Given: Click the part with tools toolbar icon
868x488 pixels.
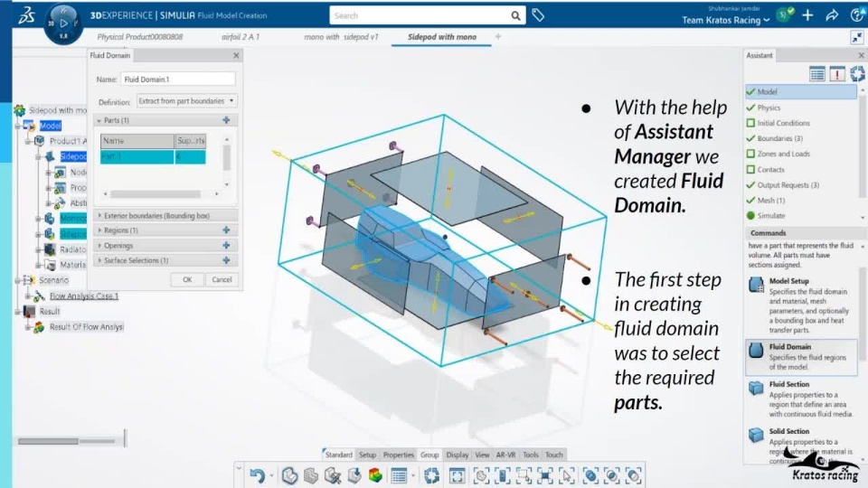Looking at the screenshot, I should (x=333, y=475).
